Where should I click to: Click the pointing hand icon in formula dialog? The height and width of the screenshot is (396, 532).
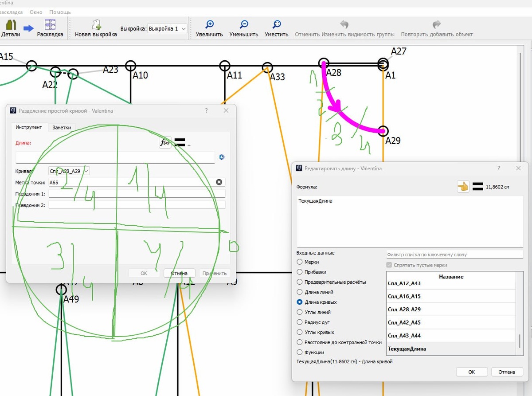(463, 187)
